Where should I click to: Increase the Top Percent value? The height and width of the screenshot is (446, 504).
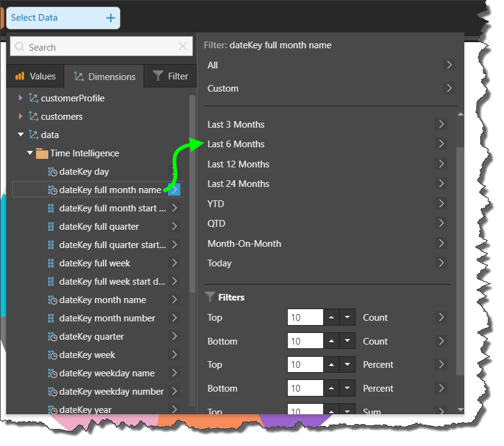[x=331, y=365]
